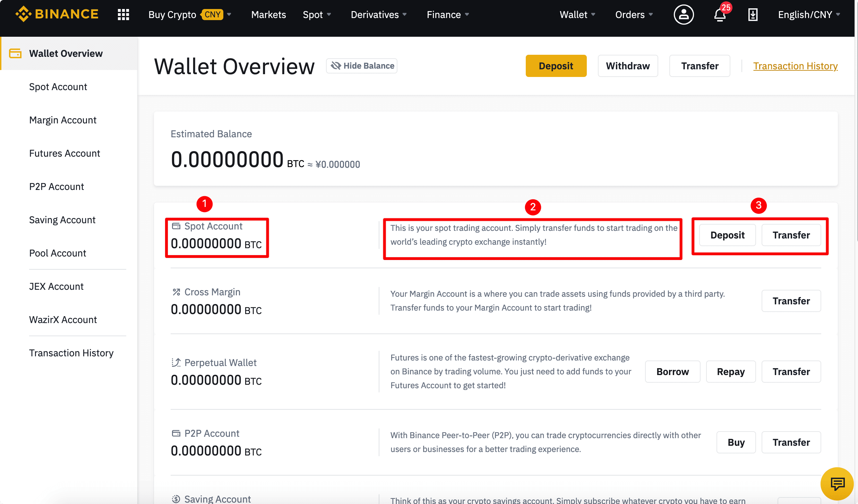
Task: Click Transfer in Cross Margin row
Action: [791, 301]
